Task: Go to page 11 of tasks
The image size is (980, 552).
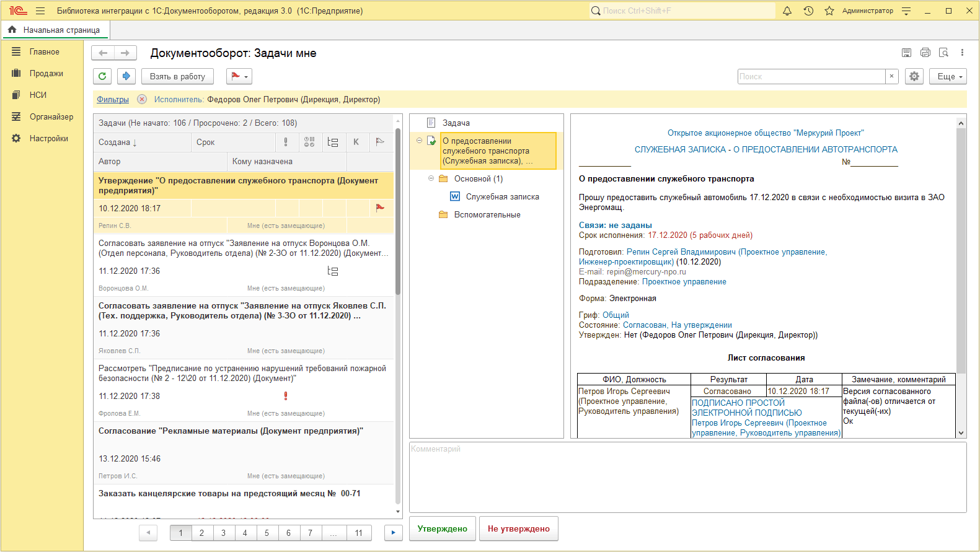Action: pyautogui.click(x=358, y=533)
